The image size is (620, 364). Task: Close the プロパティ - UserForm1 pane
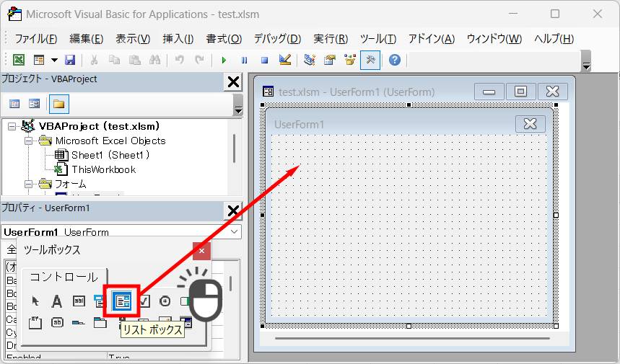(x=233, y=210)
